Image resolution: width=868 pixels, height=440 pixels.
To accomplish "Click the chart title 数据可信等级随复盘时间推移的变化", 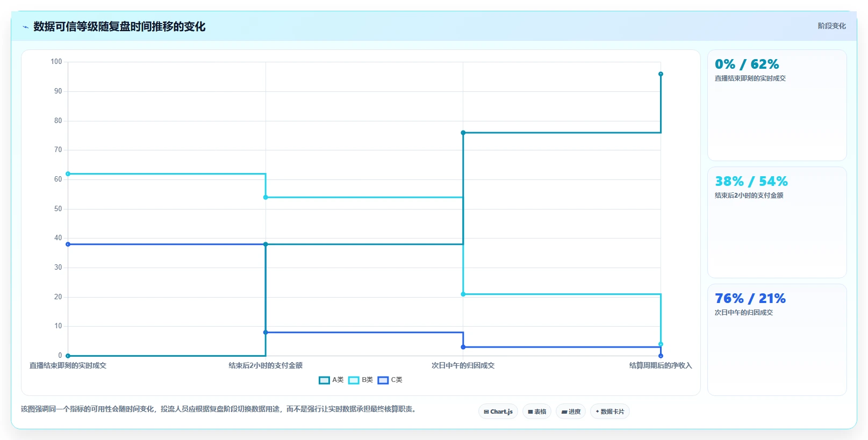I will pyautogui.click(x=119, y=26).
